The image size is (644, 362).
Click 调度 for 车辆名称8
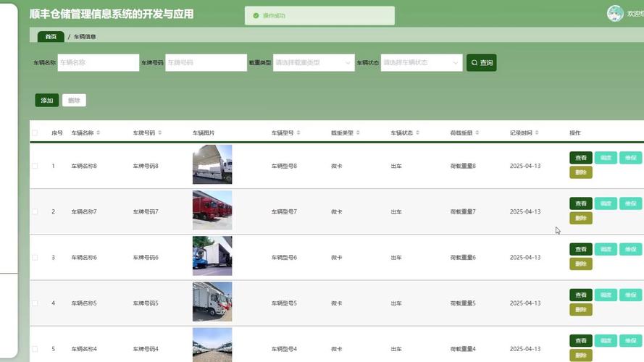click(606, 158)
